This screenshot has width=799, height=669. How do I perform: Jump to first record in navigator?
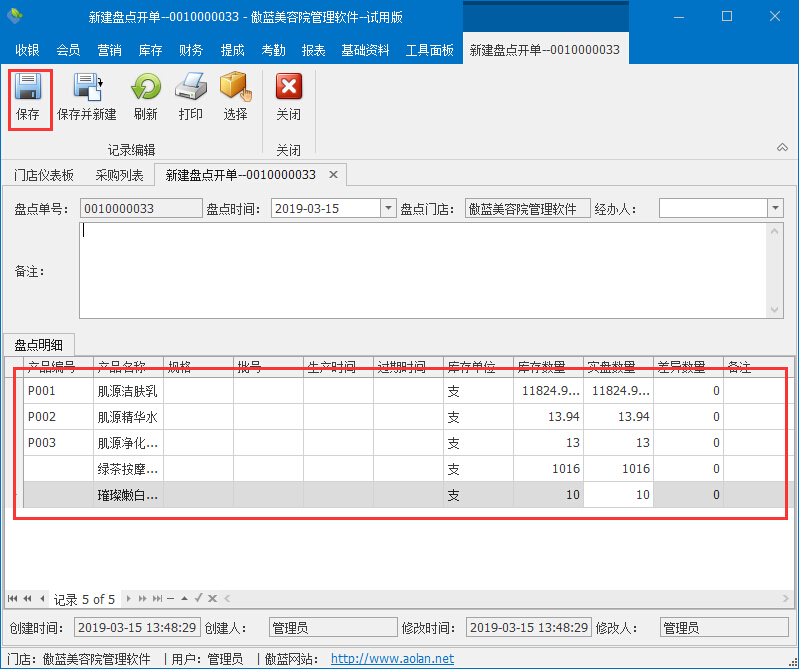(x=13, y=598)
